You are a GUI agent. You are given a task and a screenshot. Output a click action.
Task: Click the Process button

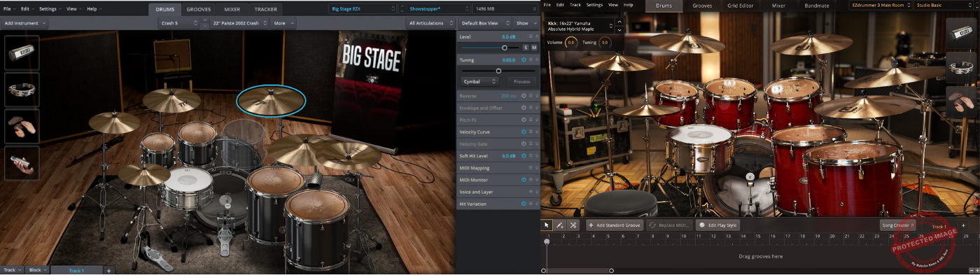pyautogui.click(x=521, y=82)
